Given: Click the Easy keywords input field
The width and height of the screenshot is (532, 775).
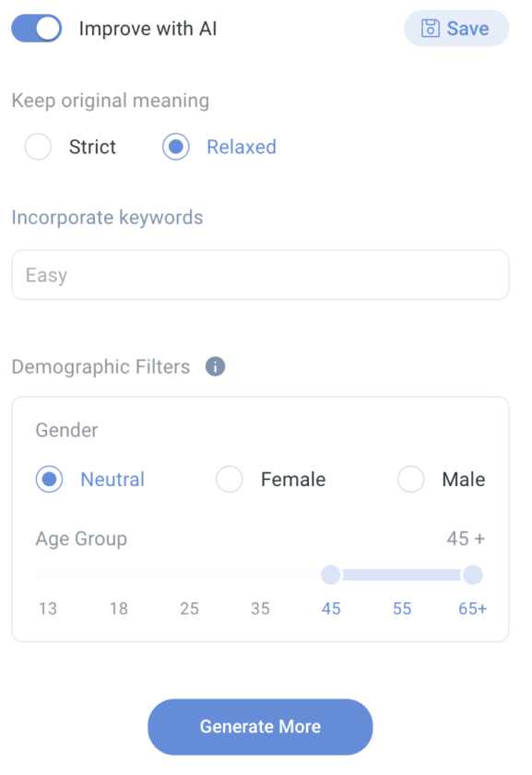Looking at the screenshot, I should [x=260, y=274].
